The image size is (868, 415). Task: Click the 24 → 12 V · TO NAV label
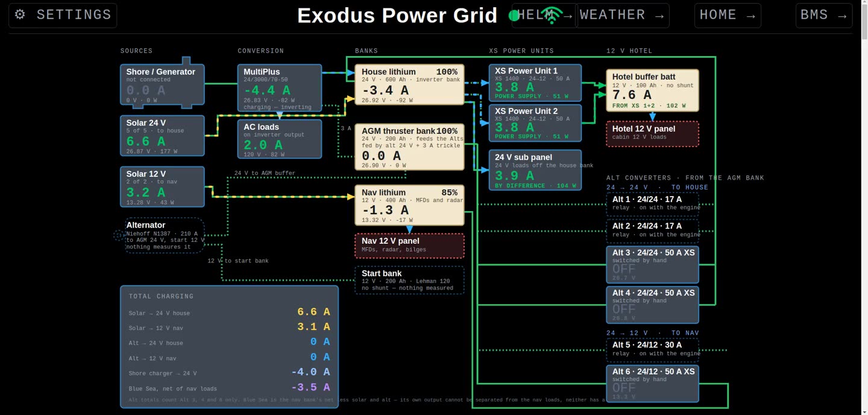pos(653,333)
